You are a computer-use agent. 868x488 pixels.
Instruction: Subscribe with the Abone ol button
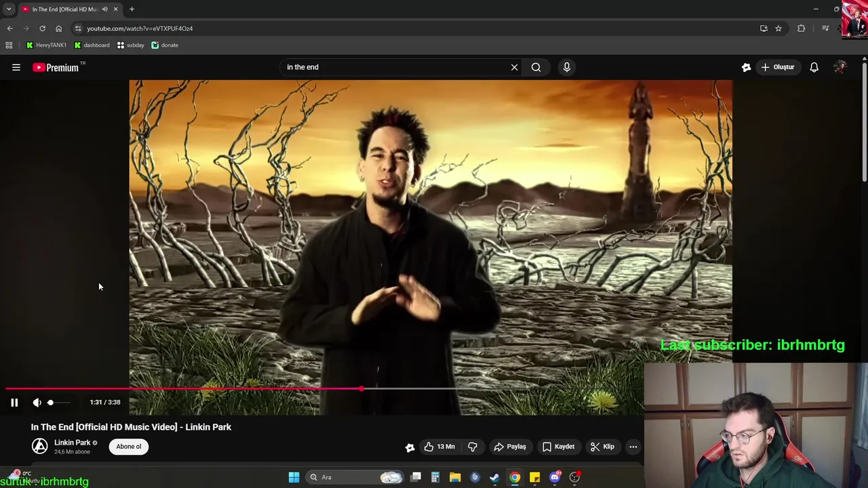coord(129,447)
